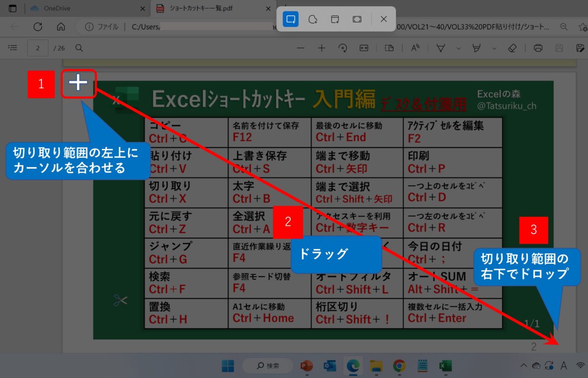Viewport: 588px width, 378px height.
Task: Show hidden system tray icons
Action: (x=524, y=366)
